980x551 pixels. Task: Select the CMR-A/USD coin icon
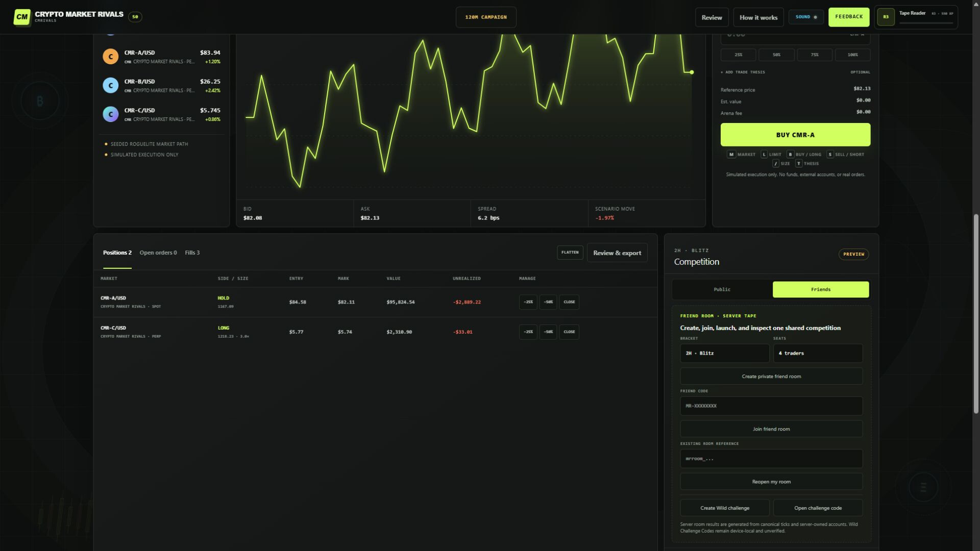[111, 57]
